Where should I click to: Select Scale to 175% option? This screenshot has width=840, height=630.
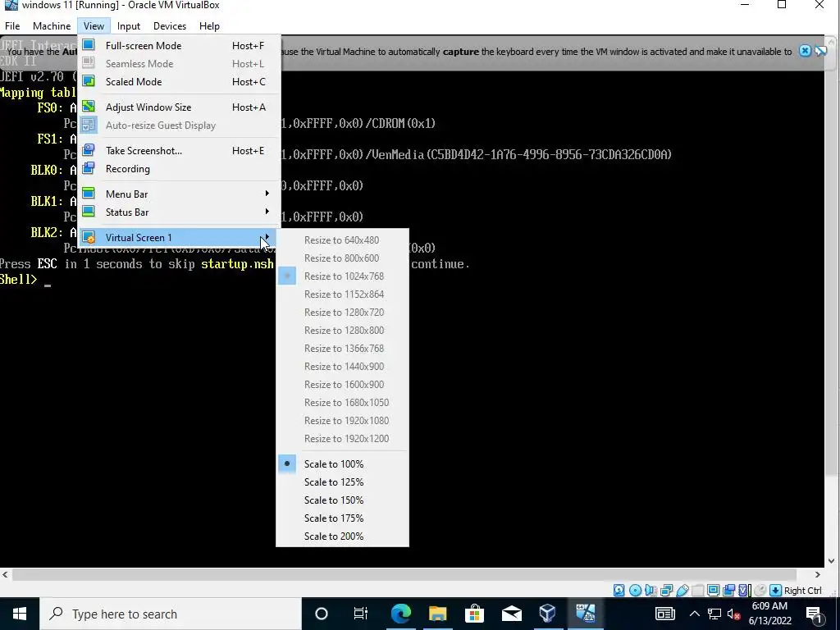click(342, 518)
